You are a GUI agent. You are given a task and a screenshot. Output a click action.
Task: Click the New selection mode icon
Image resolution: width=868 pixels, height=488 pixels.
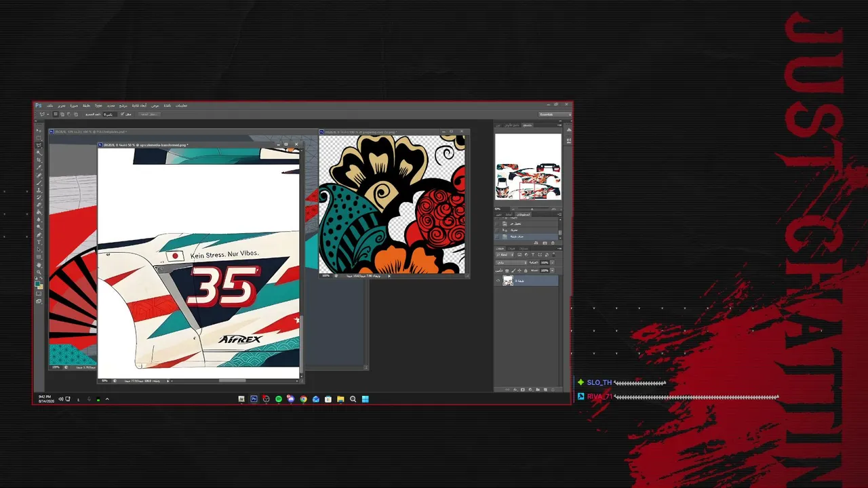pos(56,114)
